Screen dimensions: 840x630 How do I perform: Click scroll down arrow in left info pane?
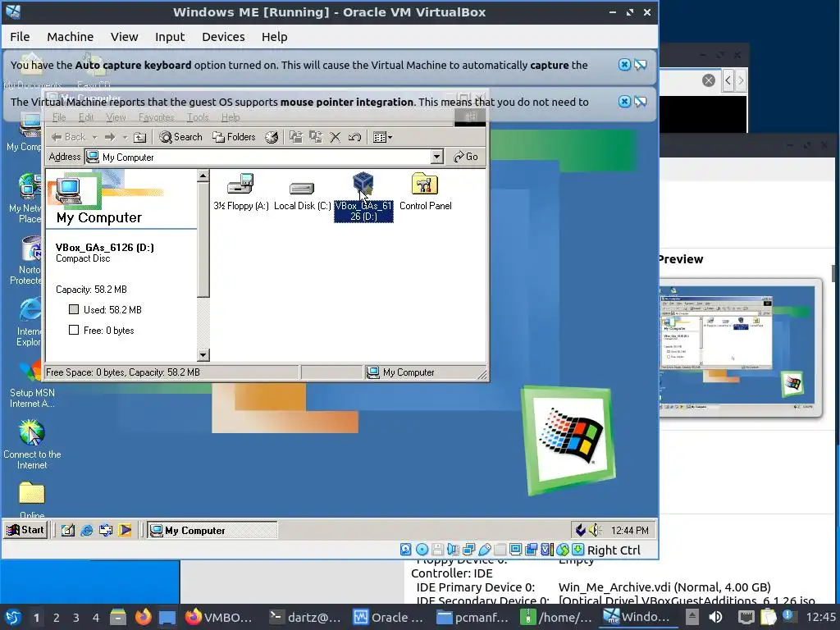pyautogui.click(x=203, y=354)
